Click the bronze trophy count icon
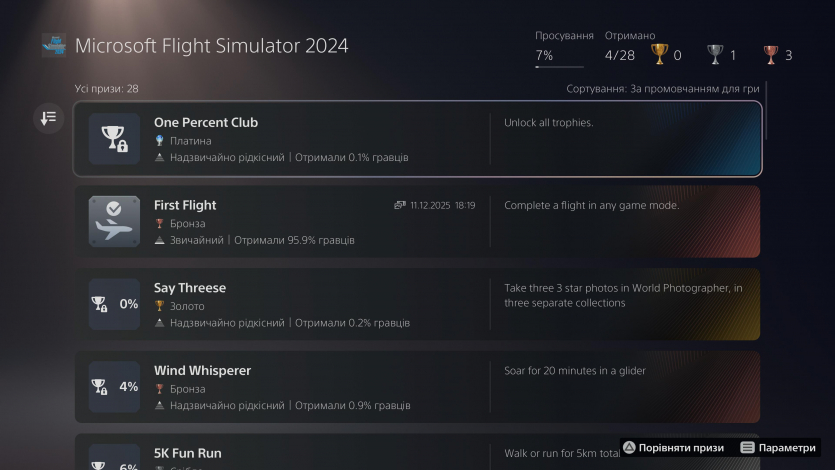835x470 pixels. click(770, 54)
